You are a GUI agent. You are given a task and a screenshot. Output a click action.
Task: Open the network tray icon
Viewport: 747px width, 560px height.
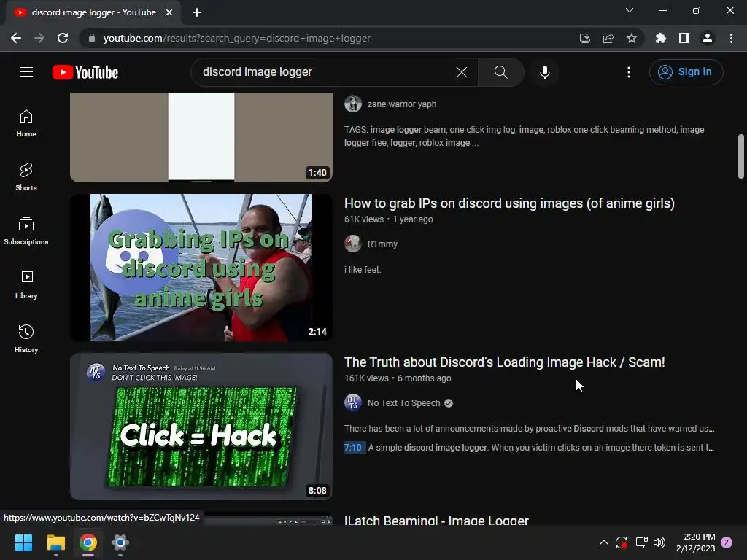[x=641, y=542]
